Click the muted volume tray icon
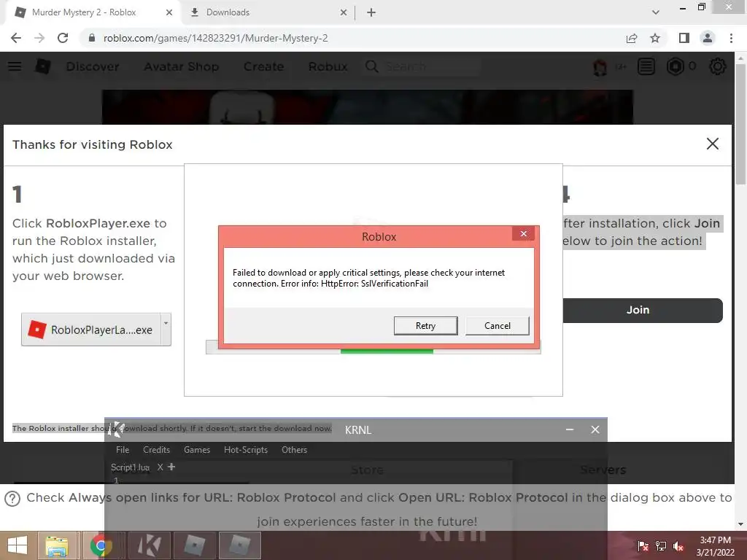The width and height of the screenshot is (747, 560). click(x=678, y=545)
